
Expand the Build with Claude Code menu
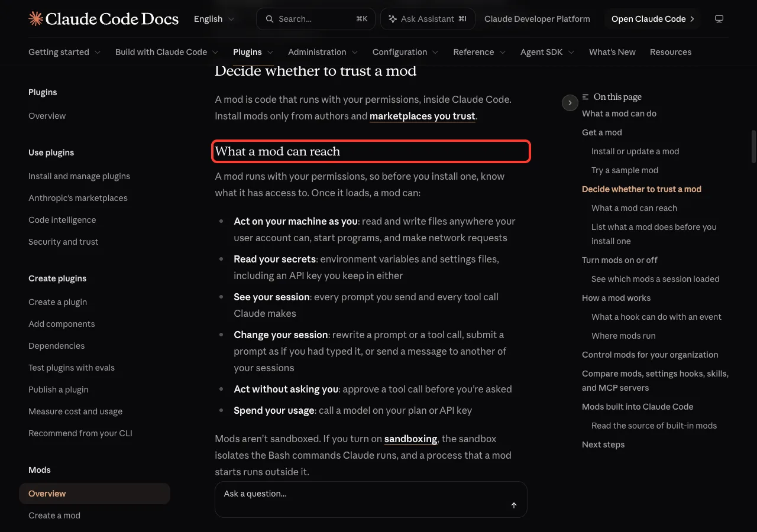click(167, 52)
